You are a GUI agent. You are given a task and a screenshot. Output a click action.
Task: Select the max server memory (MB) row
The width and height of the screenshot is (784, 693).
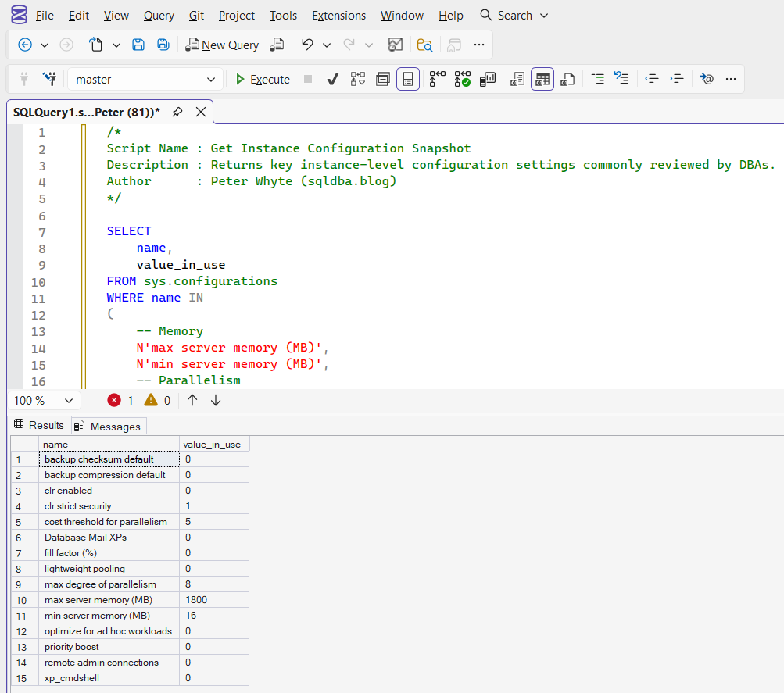pos(98,599)
